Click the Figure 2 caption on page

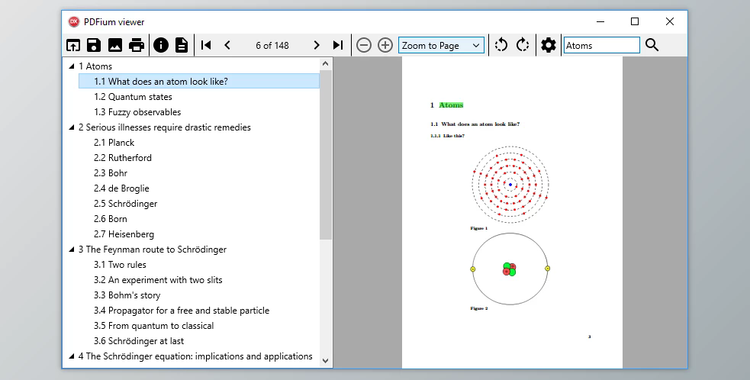(479, 309)
